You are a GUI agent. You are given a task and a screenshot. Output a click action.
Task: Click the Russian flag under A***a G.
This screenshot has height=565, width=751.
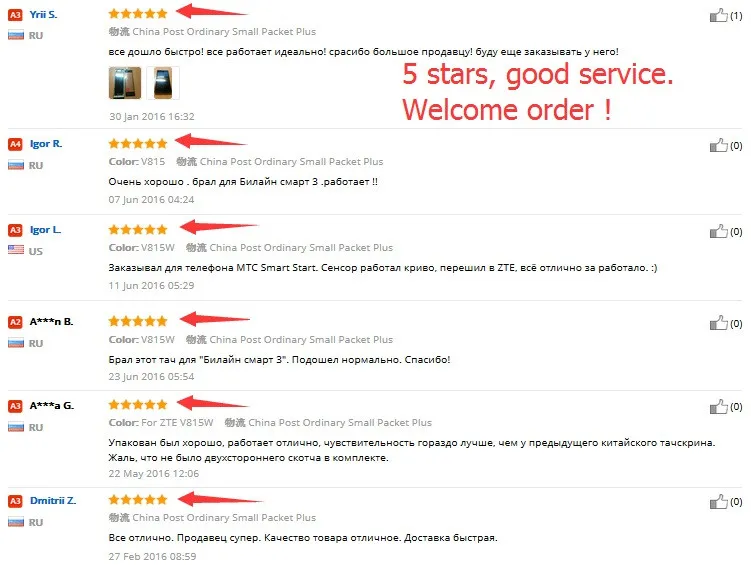pos(16,426)
